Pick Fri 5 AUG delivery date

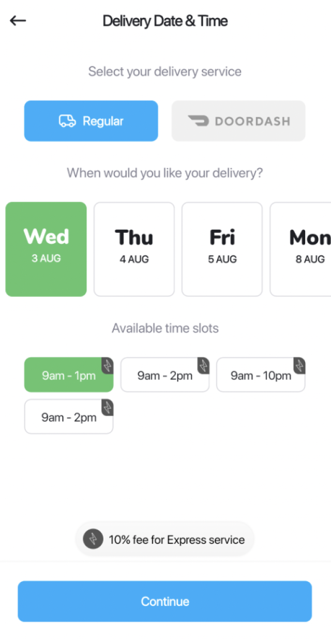point(222,249)
